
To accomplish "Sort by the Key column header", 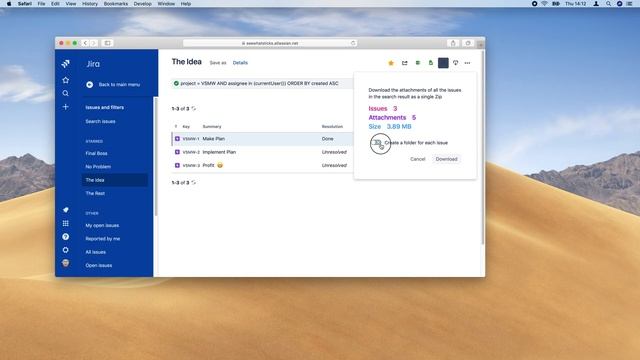I will click(186, 127).
